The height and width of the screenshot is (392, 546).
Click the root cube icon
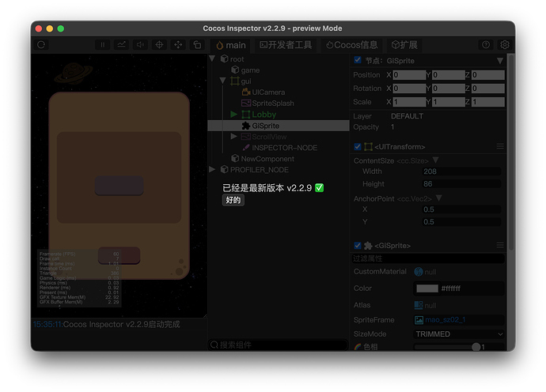225,58
